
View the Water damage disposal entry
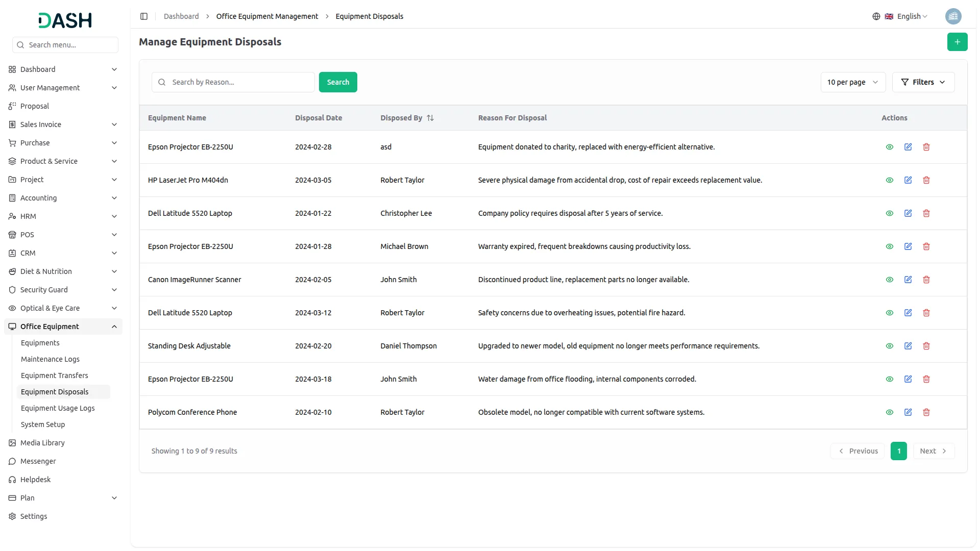point(889,379)
